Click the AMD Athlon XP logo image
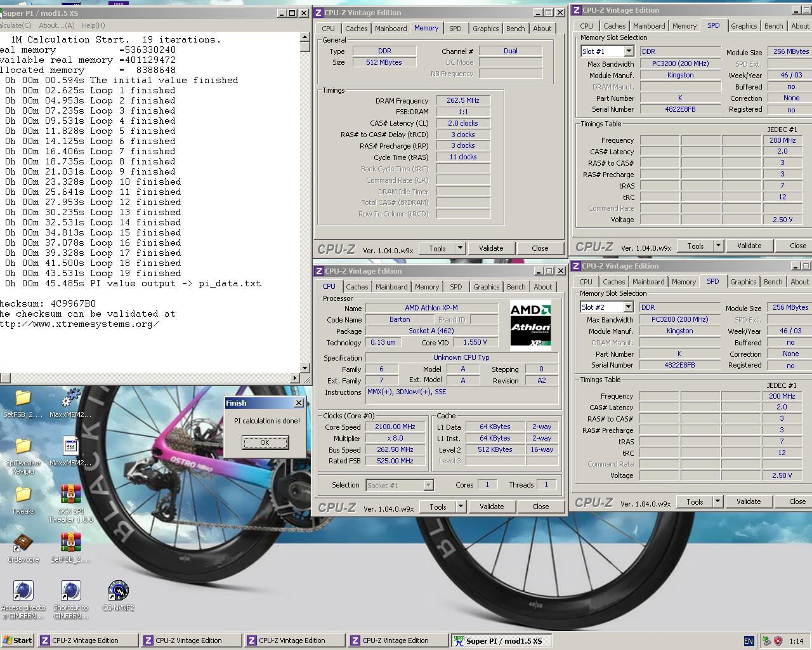The image size is (812, 650). [x=530, y=326]
